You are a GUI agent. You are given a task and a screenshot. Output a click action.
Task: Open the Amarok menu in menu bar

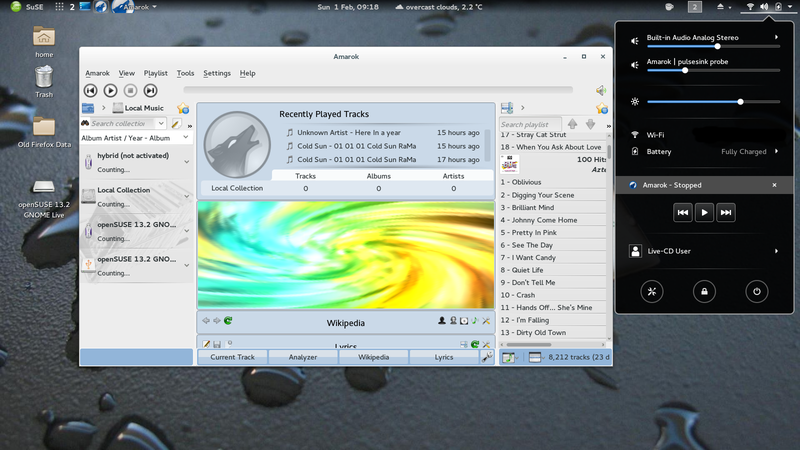pyautogui.click(x=97, y=73)
